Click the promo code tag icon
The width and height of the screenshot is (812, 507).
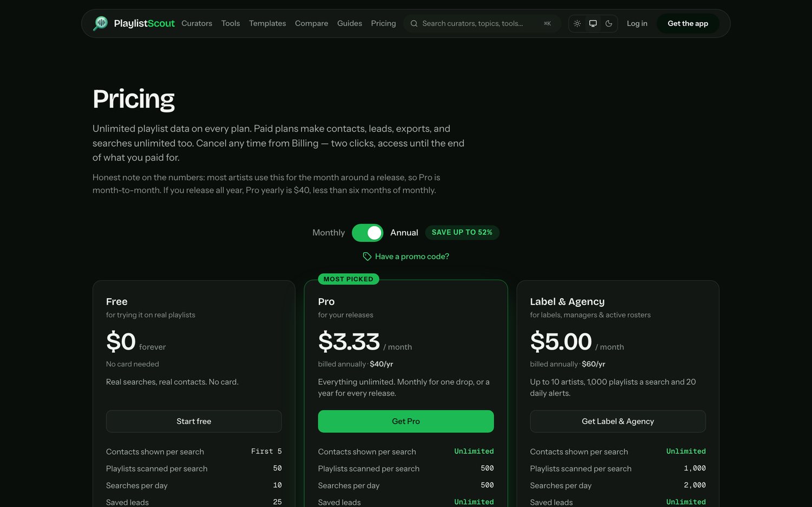tap(367, 256)
